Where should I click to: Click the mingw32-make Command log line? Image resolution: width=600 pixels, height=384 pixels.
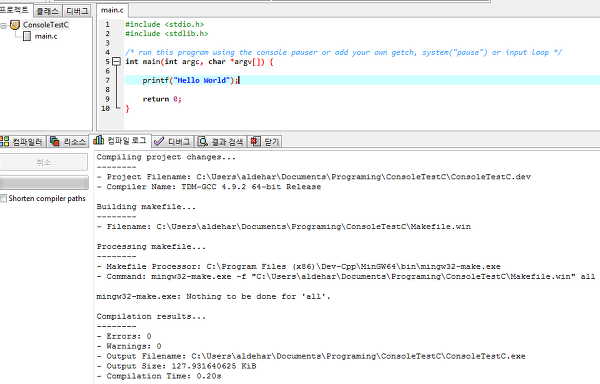(346, 276)
